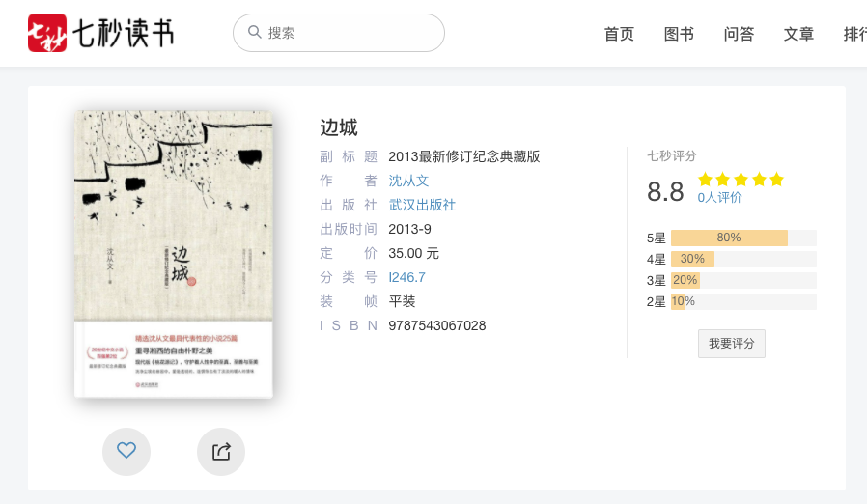The height and width of the screenshot is (504, 867).
Task: Click the share icon button
Action: click(221, 452)
